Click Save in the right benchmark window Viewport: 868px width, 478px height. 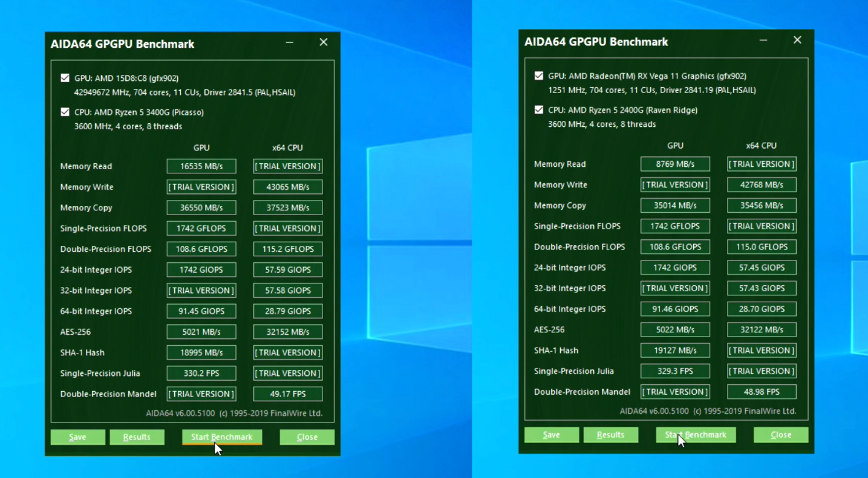551,434
